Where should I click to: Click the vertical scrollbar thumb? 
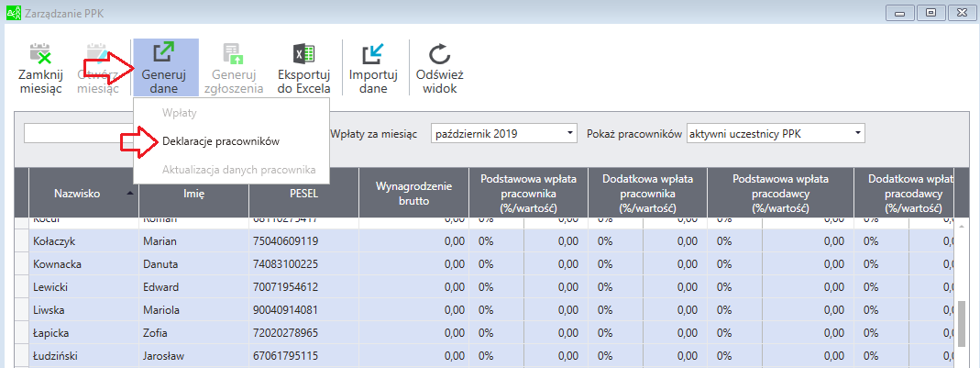pyautogui.click(x=963, y=324)
